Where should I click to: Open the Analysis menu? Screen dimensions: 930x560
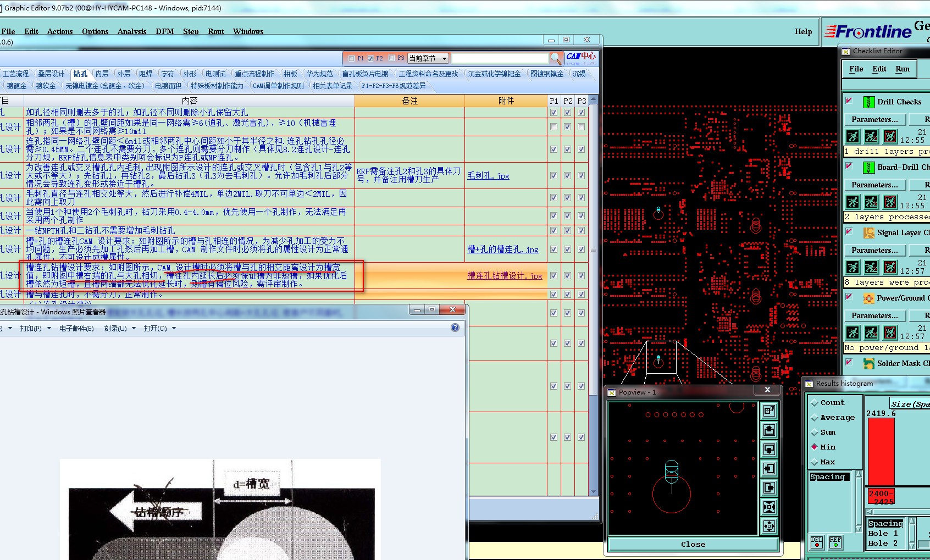132,31
